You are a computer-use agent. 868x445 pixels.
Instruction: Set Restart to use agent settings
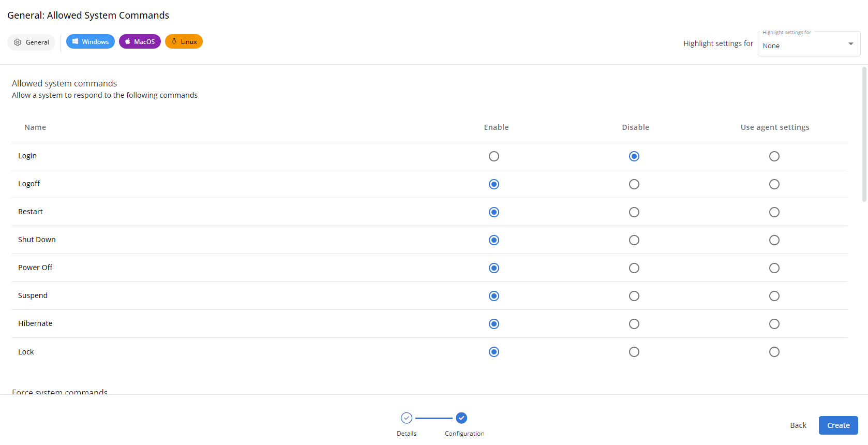[x=774, y=212]
